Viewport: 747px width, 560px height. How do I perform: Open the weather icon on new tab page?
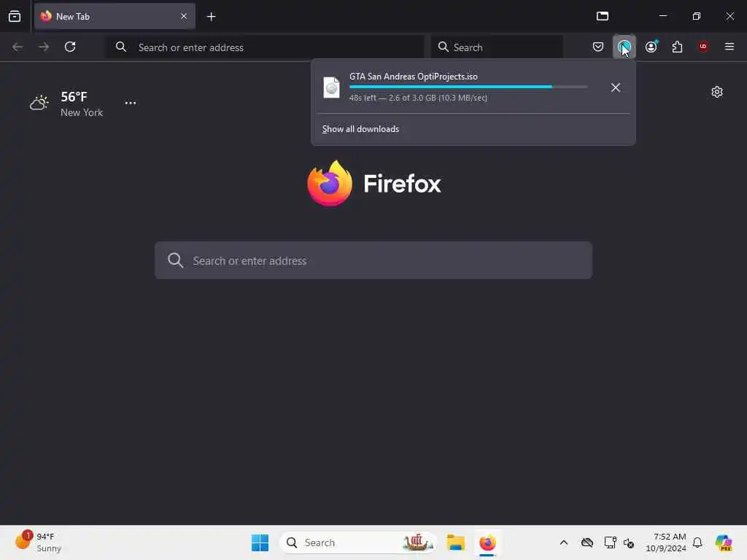[x=39, y=102]
